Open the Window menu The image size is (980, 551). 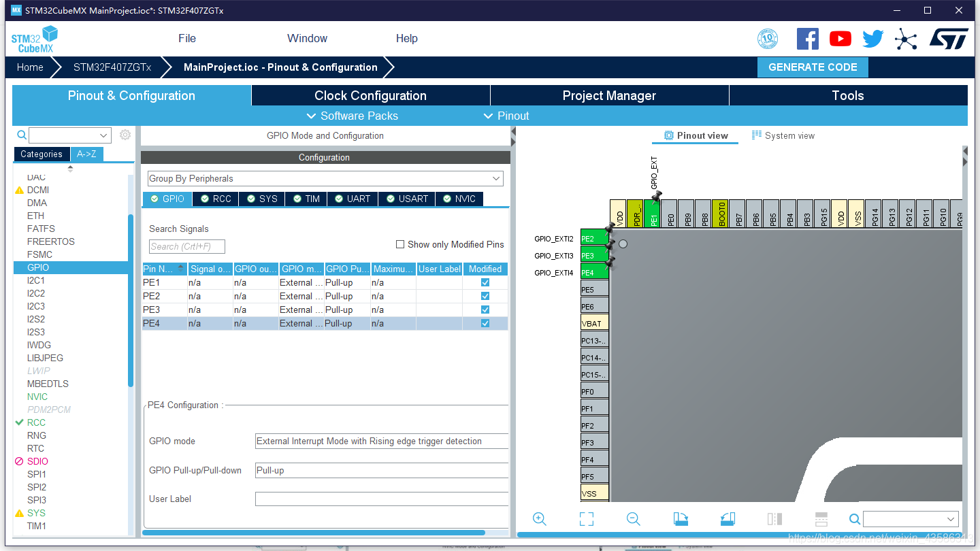coord(307,39)
